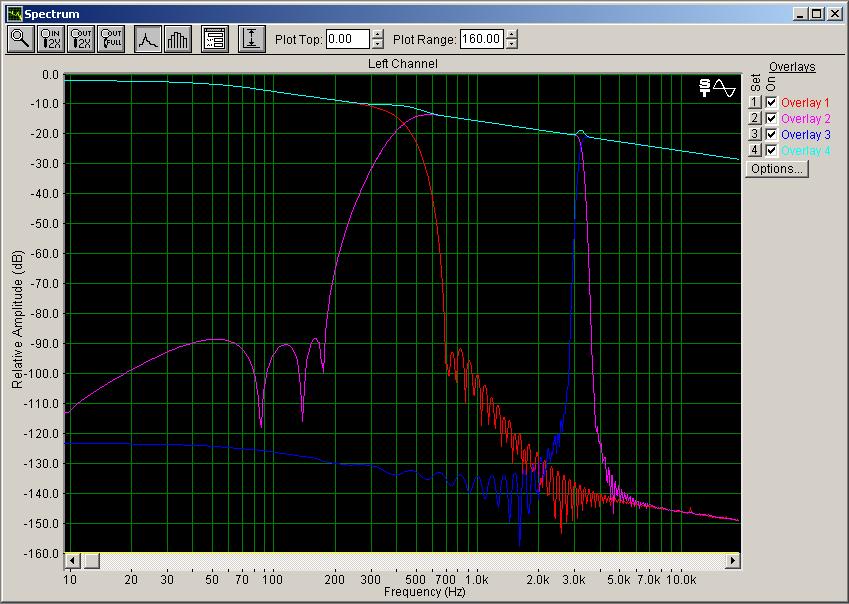This screenshot has width=849, height=604.
Task: Click the Overlays heading text
Action: [792, 67]
